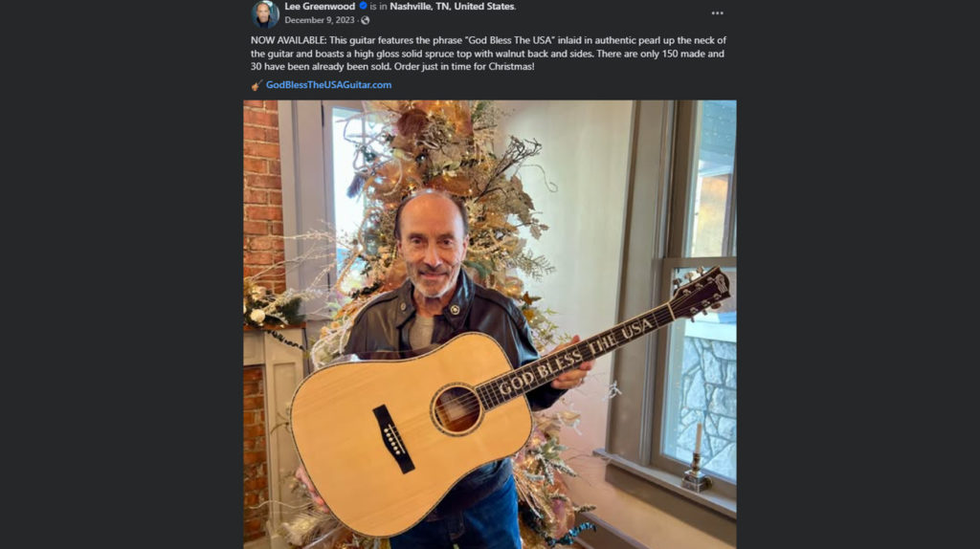This screenshot has width=980, height=549.
Task: Open Lee Greenwood's profile picture avatar
Action: tap(265, 12)
